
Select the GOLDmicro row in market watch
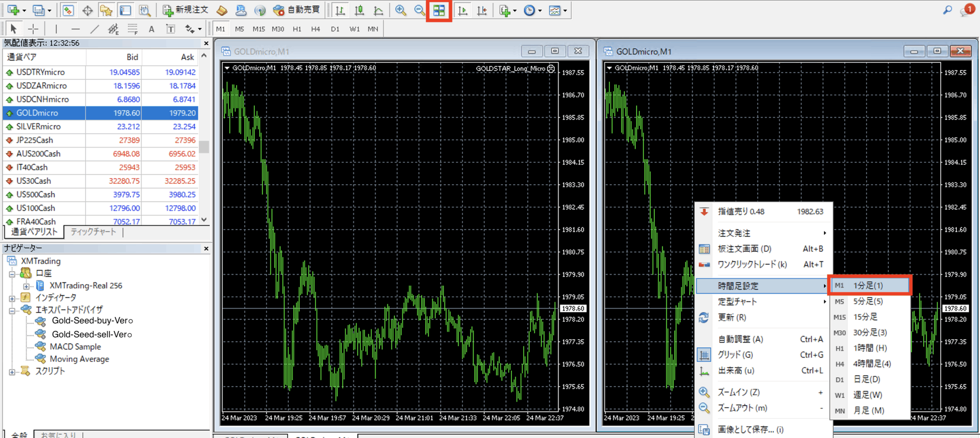tap(101, 113)
